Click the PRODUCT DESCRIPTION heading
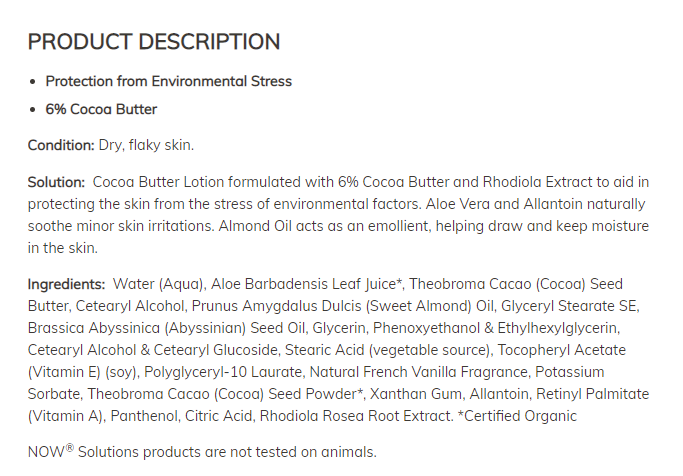 click(x=153, y=42)
